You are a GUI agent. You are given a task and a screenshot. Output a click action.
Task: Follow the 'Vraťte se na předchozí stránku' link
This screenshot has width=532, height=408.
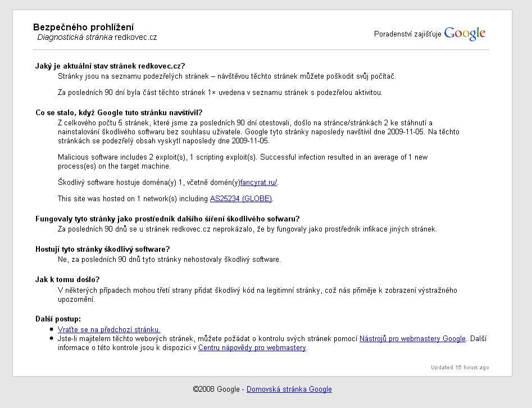pyautogui.click(x=109, y=330)
